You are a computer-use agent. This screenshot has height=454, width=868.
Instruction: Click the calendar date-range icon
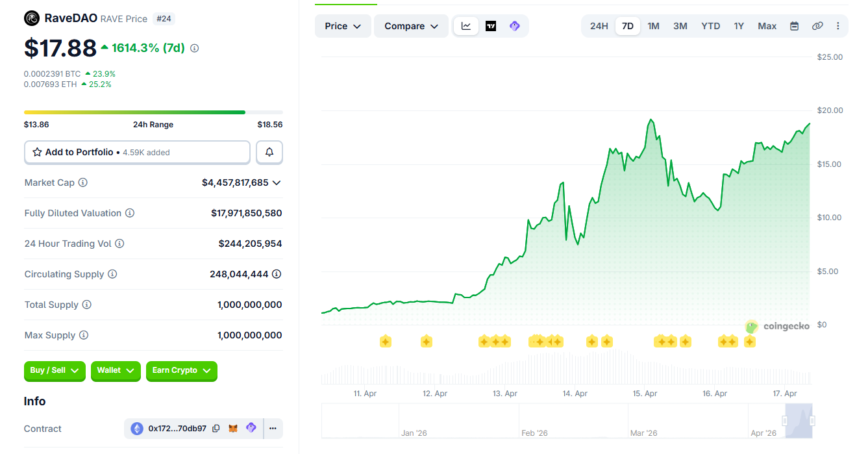[794, 26]
